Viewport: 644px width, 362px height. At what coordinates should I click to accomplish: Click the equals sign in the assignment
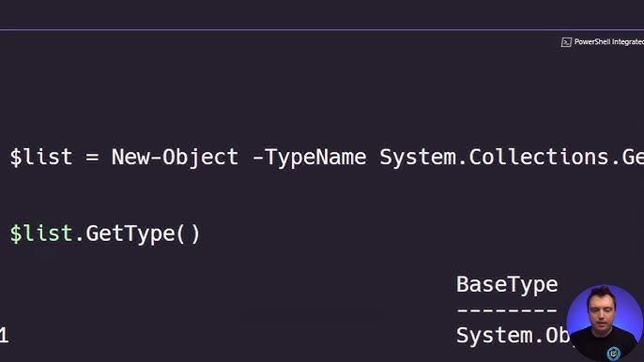(x=92, y=158)
